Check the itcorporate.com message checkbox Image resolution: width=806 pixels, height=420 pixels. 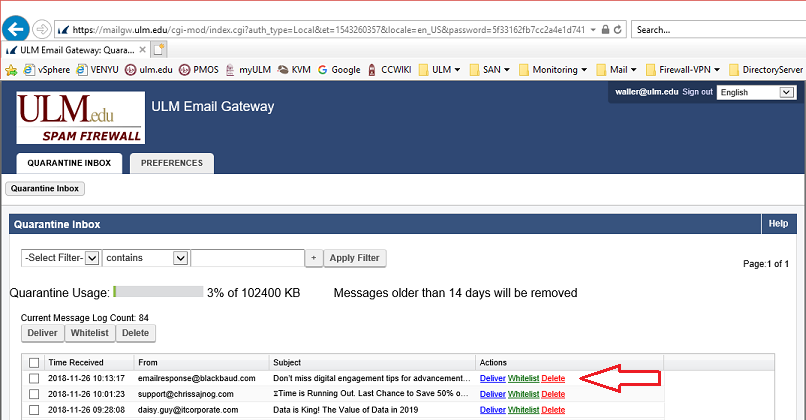[34, 410]
